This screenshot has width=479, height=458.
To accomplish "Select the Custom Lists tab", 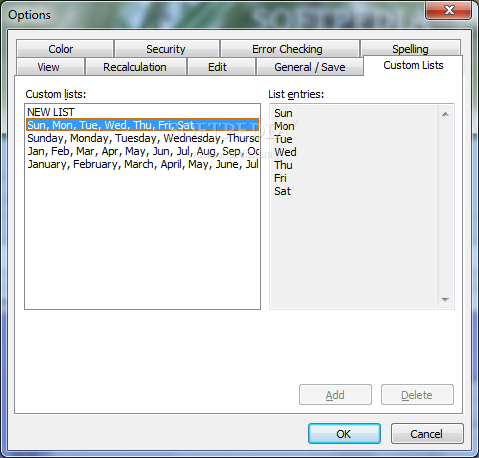I will coord(413,65).
